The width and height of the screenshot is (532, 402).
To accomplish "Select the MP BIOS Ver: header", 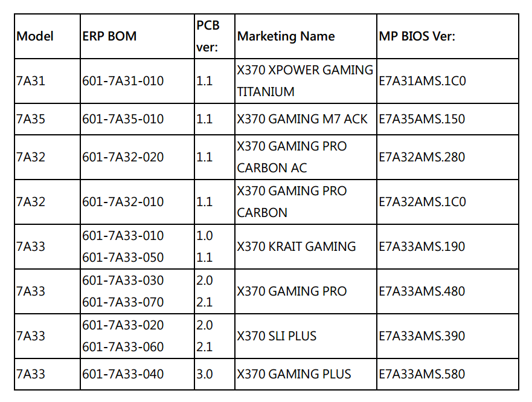I will click(x=417, y=36).
